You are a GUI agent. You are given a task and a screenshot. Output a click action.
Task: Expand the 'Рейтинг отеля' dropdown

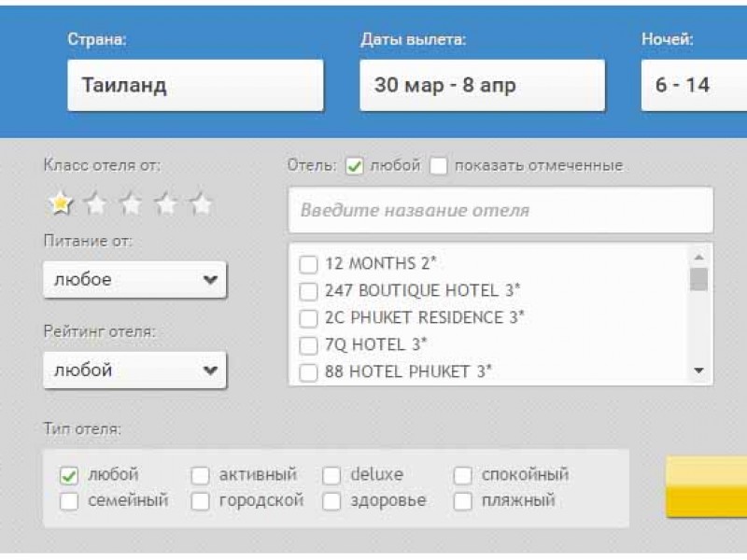click(134, 370)
